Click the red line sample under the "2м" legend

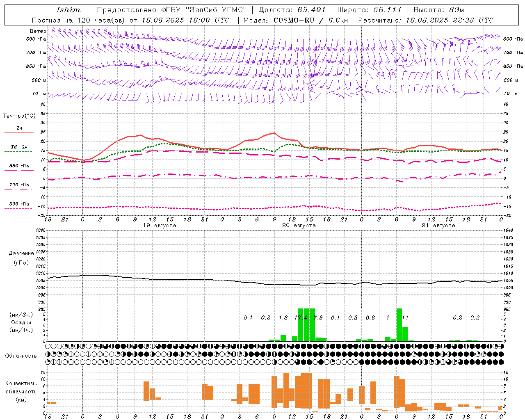point(19,133)
